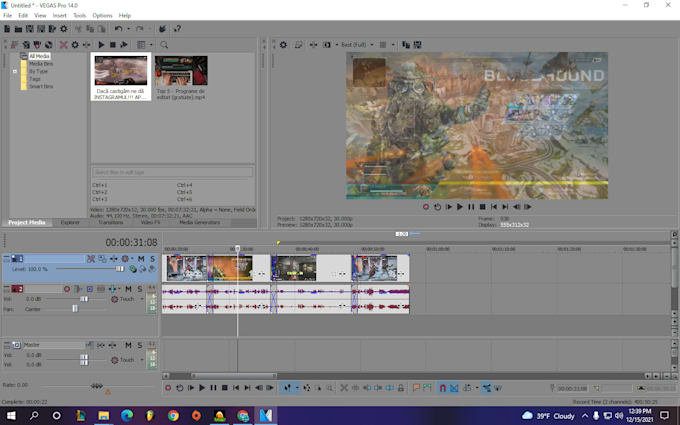Solo video track 1 with S button

point(152,259)
